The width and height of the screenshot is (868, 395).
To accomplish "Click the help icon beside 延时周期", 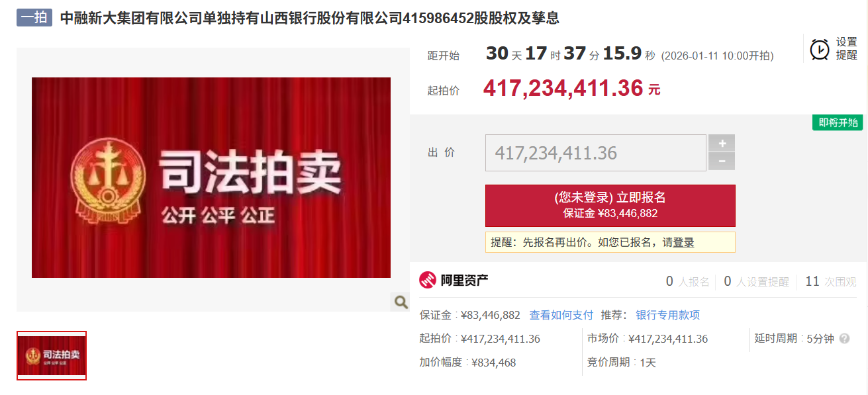I will click(x=844, y=339).
